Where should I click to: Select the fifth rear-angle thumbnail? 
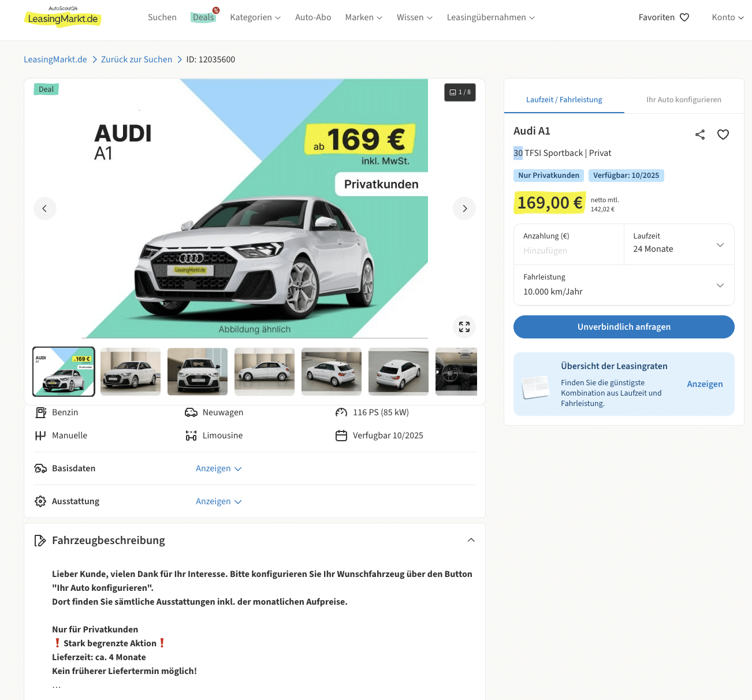tap(332, 372)
